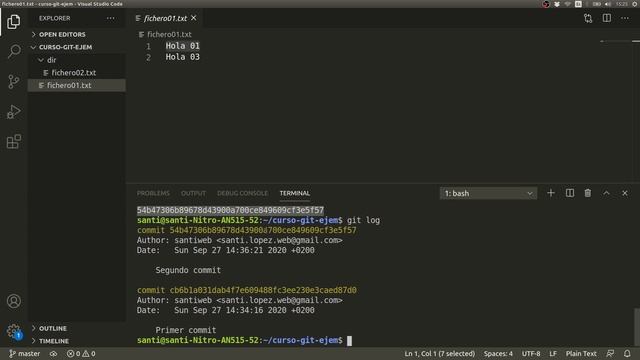This screenshot has height=360, width=640.
Task: Click the terminal scrollbar thumb
Action: tap(637, 327)
